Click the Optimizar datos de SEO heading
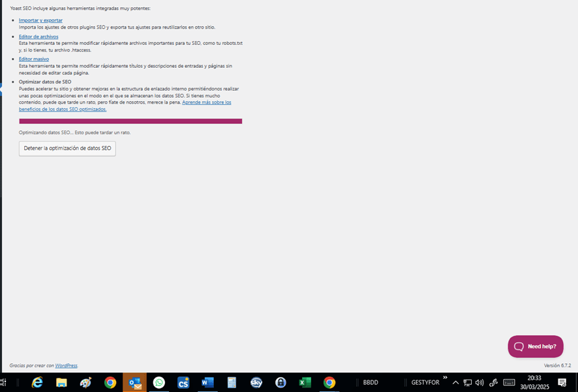Image resolution: width=578 pixels, height=392 pixels. [45, 82]
